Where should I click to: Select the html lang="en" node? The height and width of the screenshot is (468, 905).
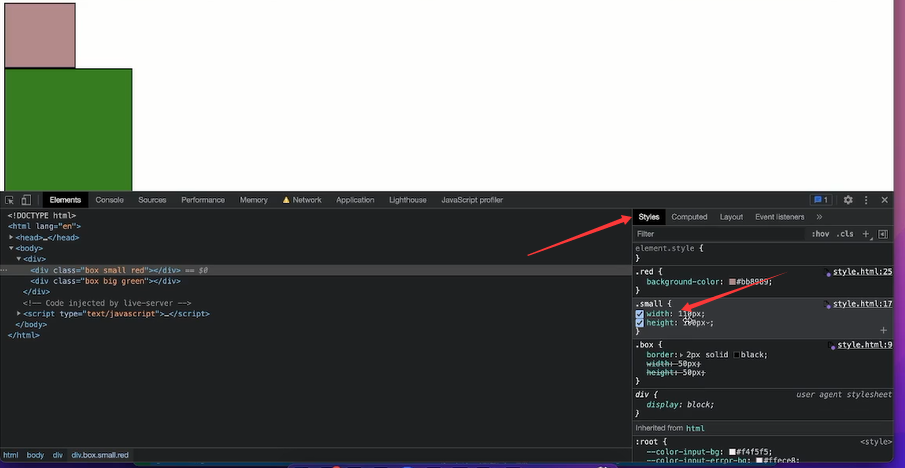(44, 226)
